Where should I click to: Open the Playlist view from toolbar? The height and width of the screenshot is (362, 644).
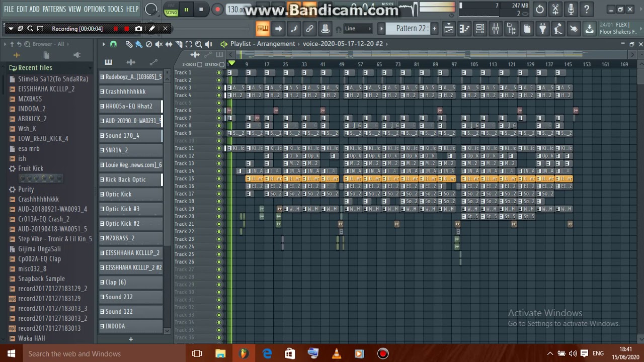click(x=449, y=29)
